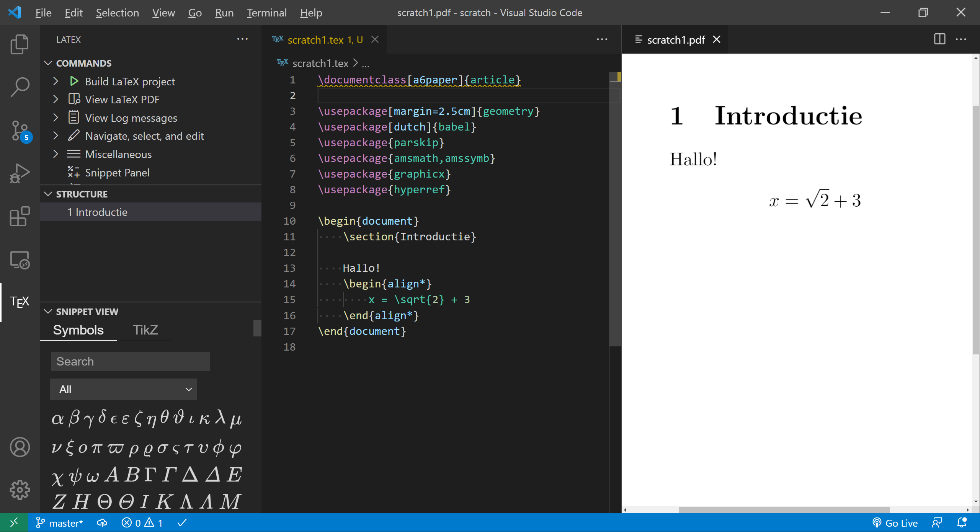
Task: Open the Search view
Action: coord(19,87)
